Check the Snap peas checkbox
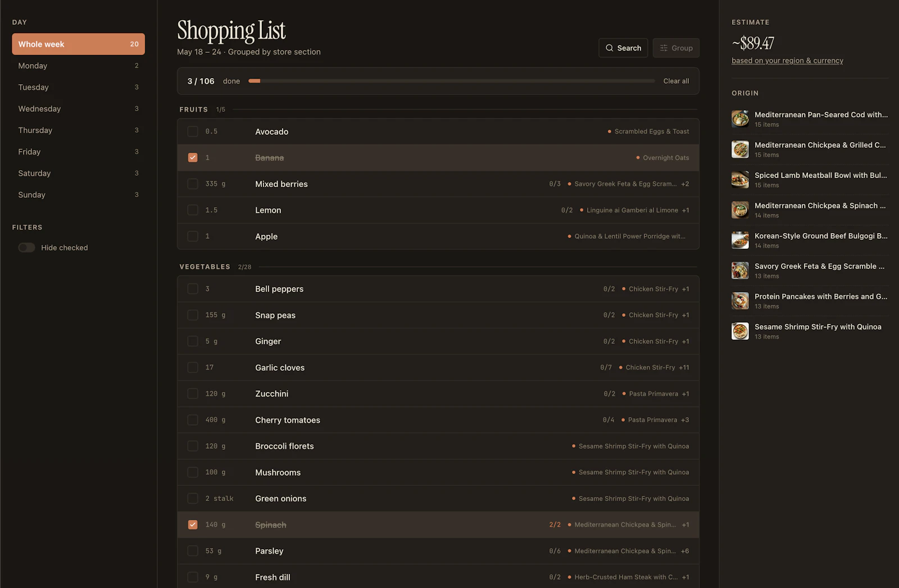The image size is (899, 588). (193, 315)
